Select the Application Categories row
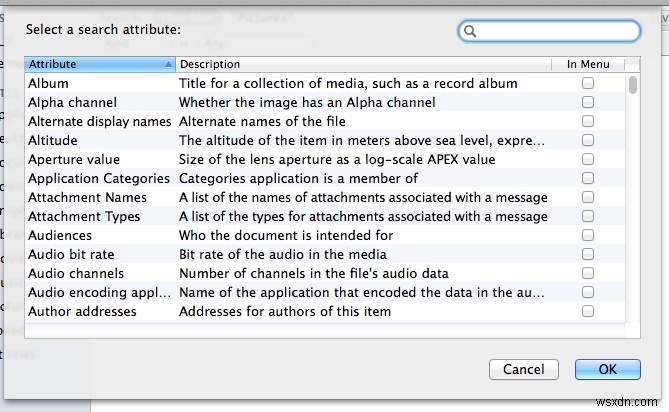The image size is (669, 412). point(99,179)
